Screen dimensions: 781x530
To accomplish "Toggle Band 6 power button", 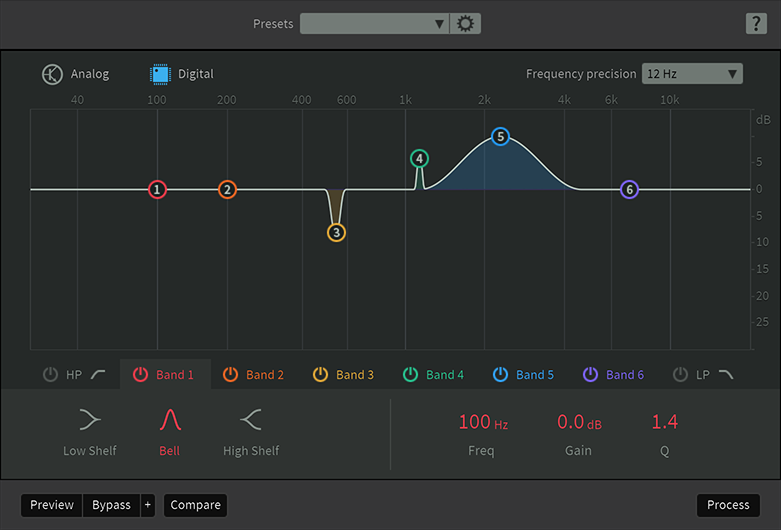I will [590, 374].
